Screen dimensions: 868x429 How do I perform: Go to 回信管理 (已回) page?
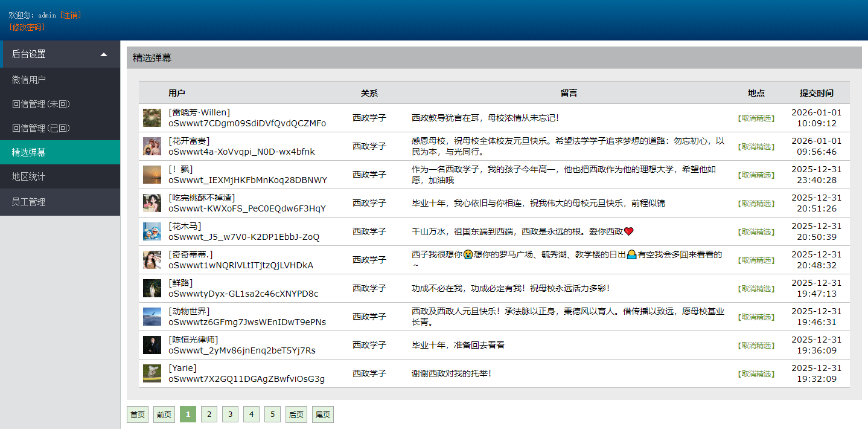pos(41,128)
